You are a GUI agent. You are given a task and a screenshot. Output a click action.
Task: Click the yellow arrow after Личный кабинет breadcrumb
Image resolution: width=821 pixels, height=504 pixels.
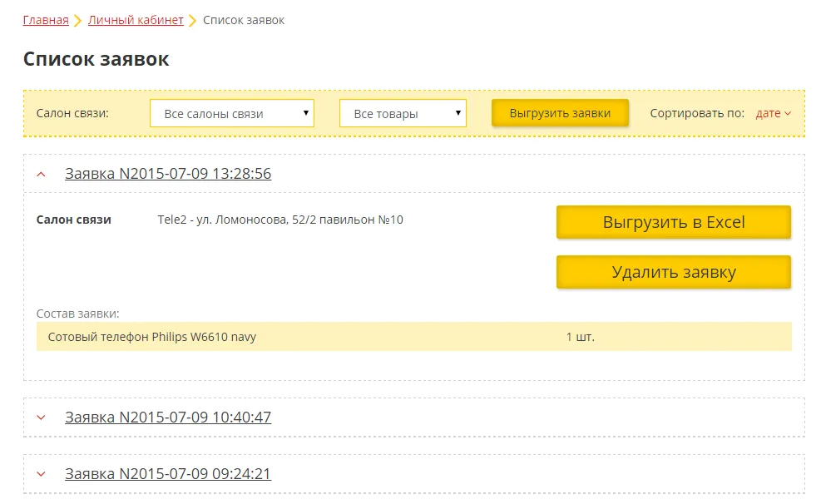pos(193,21)
